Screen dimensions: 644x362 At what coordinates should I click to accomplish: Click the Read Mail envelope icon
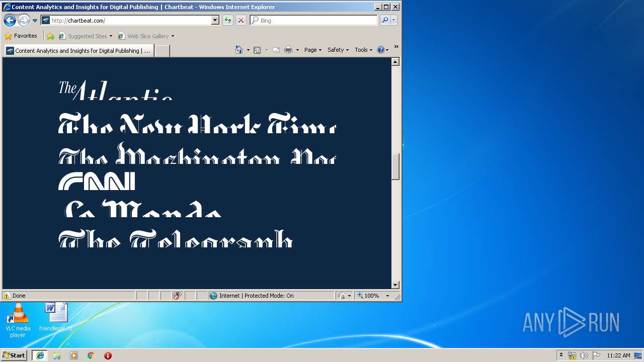tap(276, 50)
